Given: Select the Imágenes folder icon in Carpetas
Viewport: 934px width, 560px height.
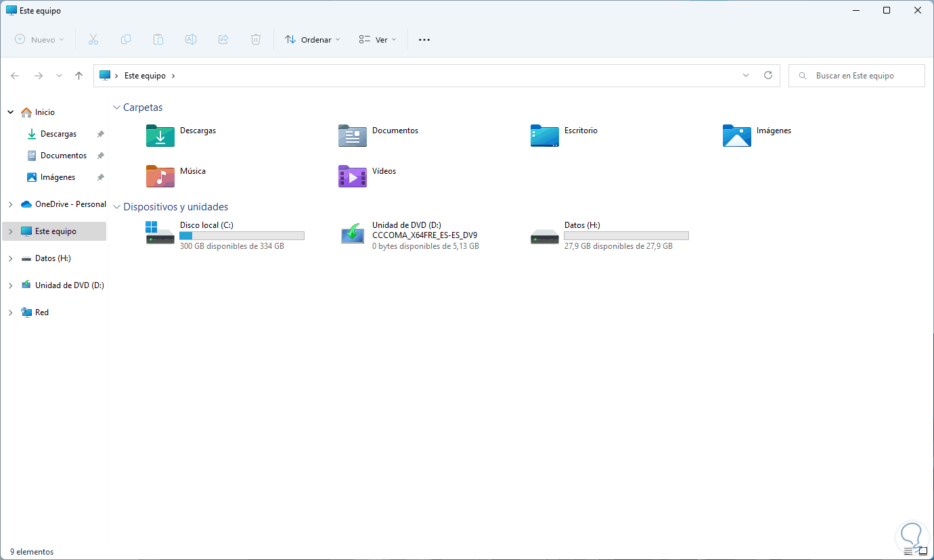Looking at the screenshot, I should click(x=737, y=135).
